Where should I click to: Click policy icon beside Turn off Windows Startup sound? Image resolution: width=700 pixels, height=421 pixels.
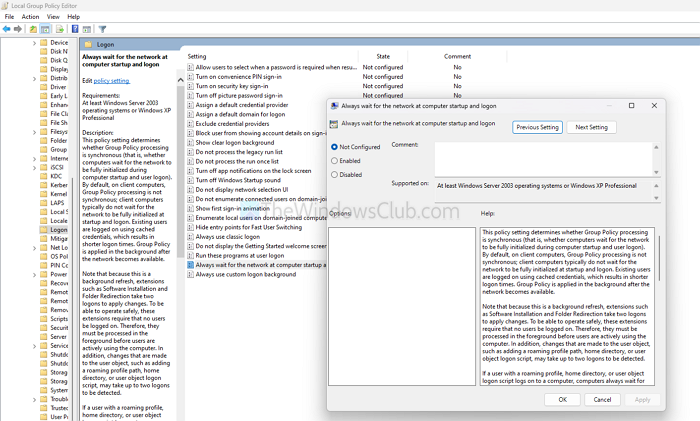(191, 180)
